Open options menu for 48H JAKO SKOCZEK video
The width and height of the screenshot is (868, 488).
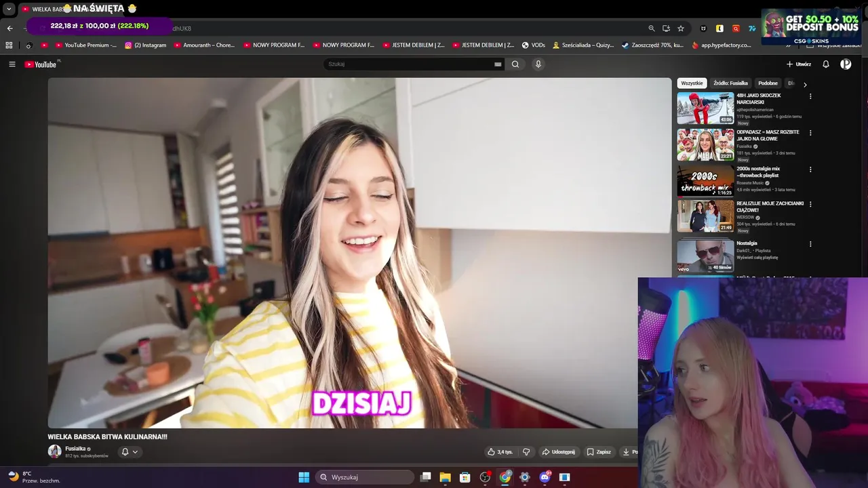coord(810,96)
